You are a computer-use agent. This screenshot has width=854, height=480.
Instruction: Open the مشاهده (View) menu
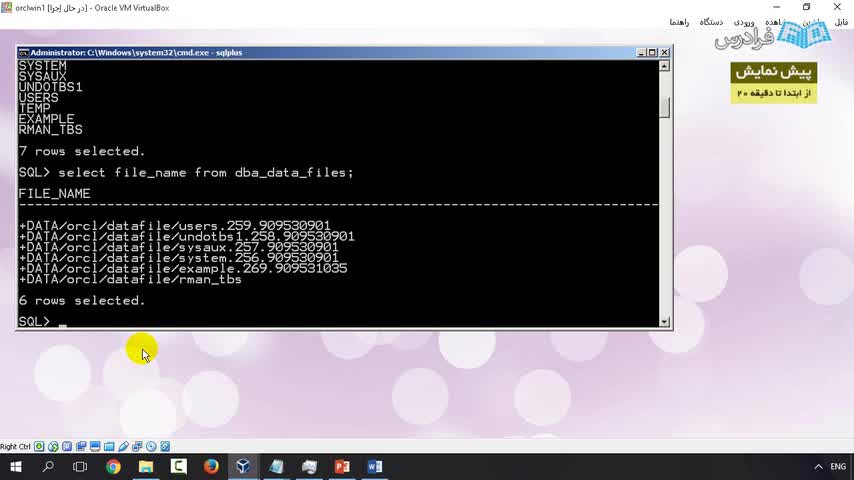[x=778, y=22]
